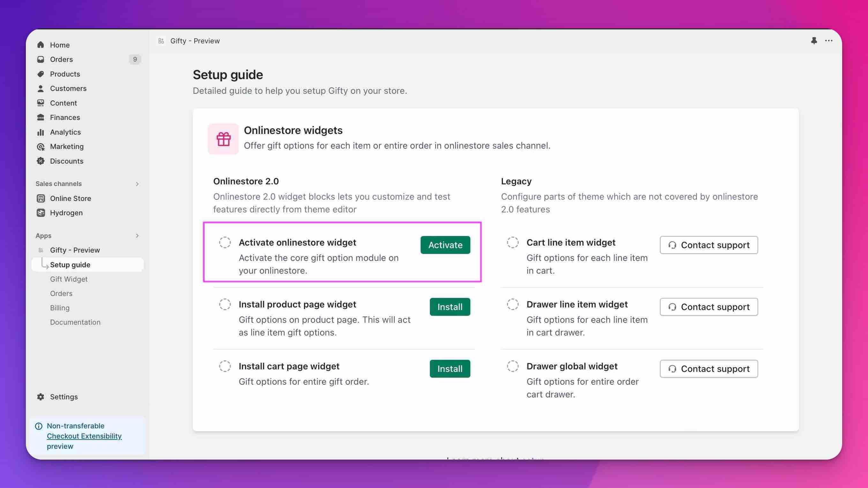Click the Discounts badge icon
Viewport: 868px width, 488px height.
click(x=41, y=161)
